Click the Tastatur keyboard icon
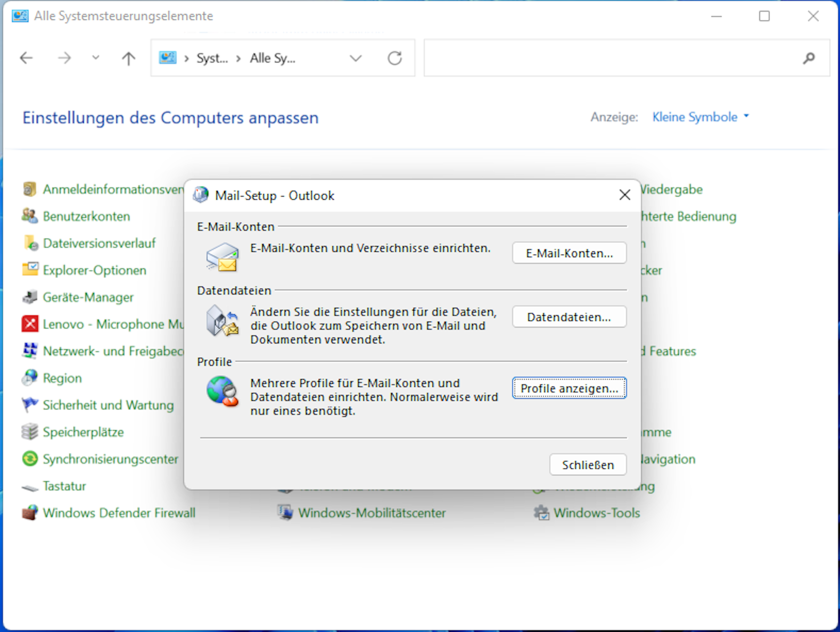 [x=30, y=487]
